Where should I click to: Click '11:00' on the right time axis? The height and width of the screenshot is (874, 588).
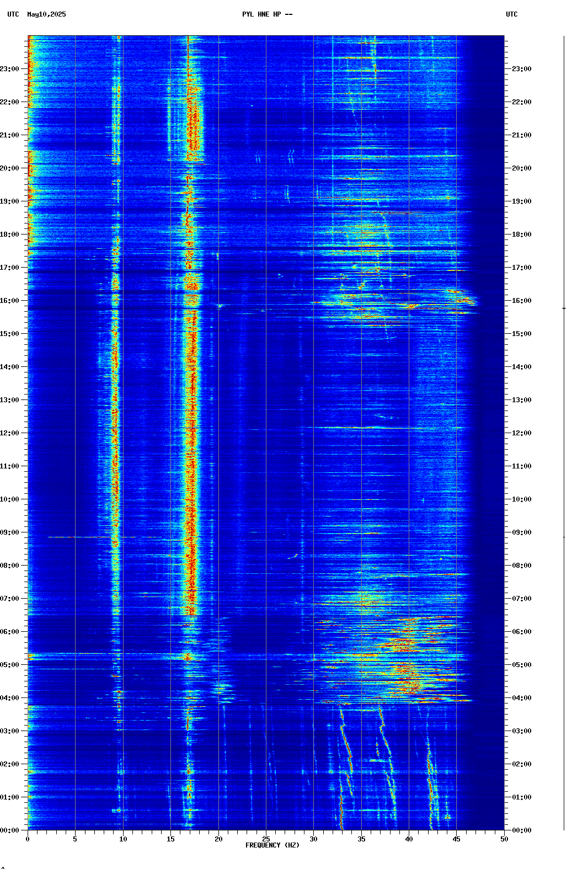[x=522, y=466]
